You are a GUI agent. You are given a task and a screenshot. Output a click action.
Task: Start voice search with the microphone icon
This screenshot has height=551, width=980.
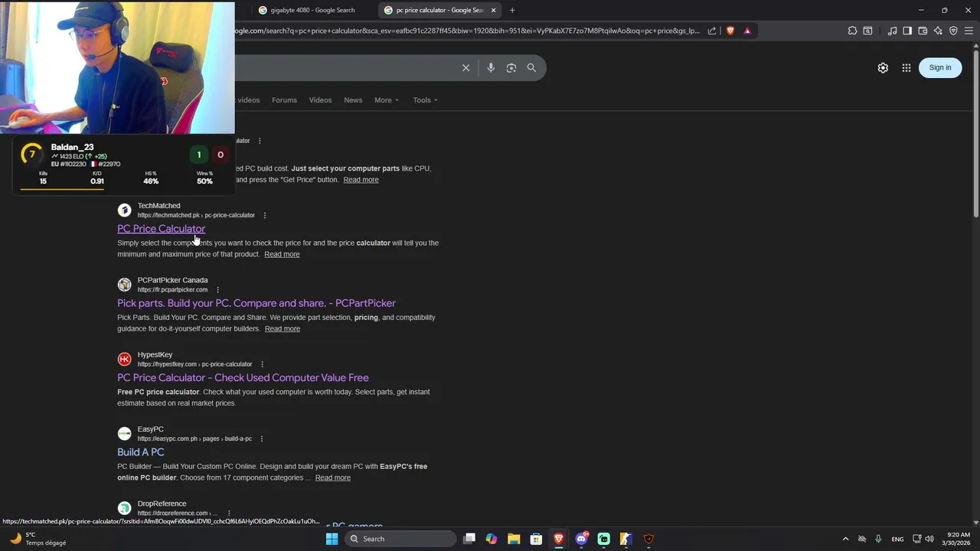(x=491, y=67)
